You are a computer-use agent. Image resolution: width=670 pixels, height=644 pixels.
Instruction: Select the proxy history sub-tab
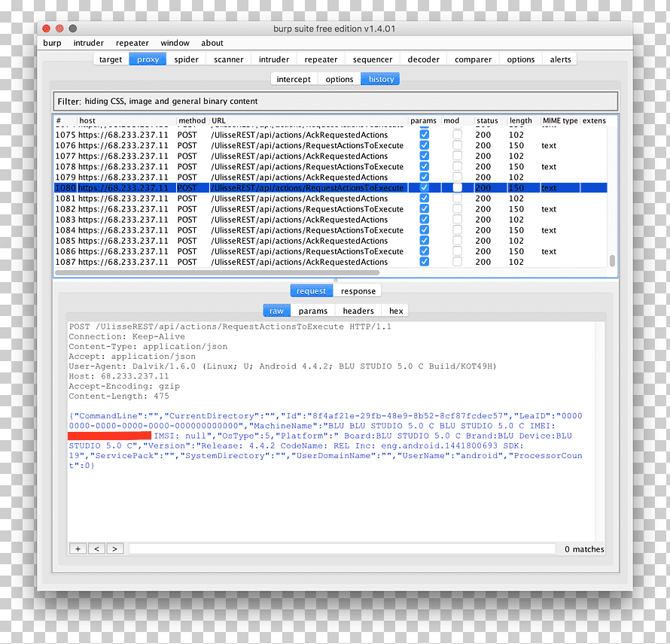[x=381, y=79]
